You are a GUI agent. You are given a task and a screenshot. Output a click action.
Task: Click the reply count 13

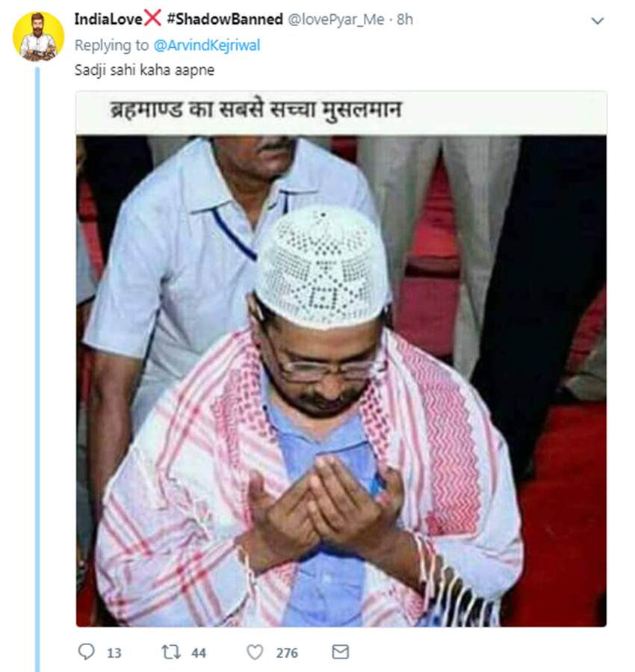114,653
